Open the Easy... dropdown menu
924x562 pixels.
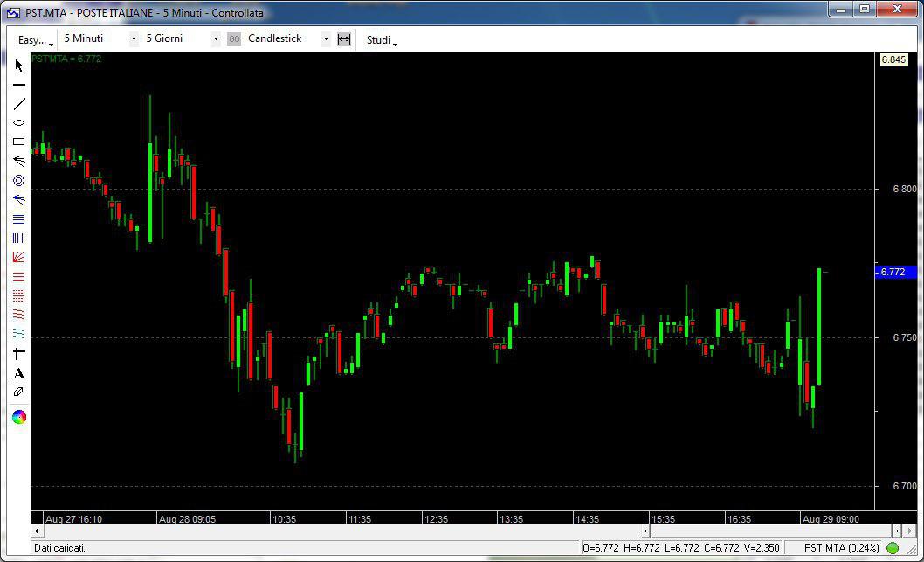pyautogui.click(x=35, y=40)
